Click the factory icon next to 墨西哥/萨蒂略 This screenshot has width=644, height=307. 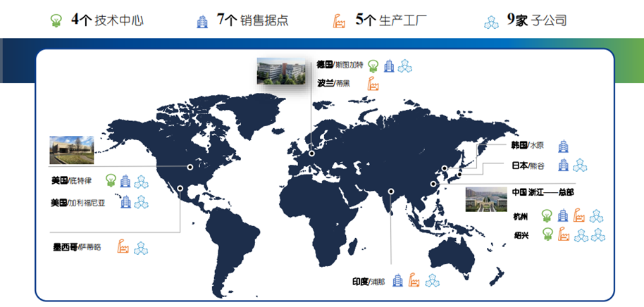(x=123, y=247)
